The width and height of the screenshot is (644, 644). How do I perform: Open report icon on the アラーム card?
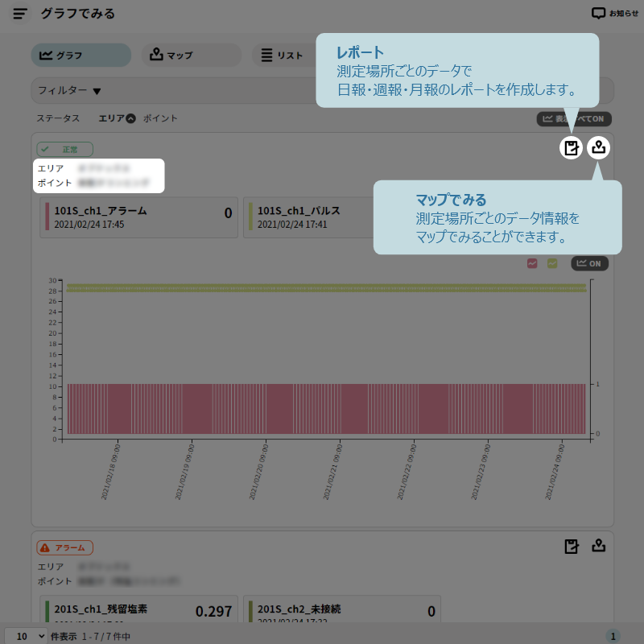[572, 547]
